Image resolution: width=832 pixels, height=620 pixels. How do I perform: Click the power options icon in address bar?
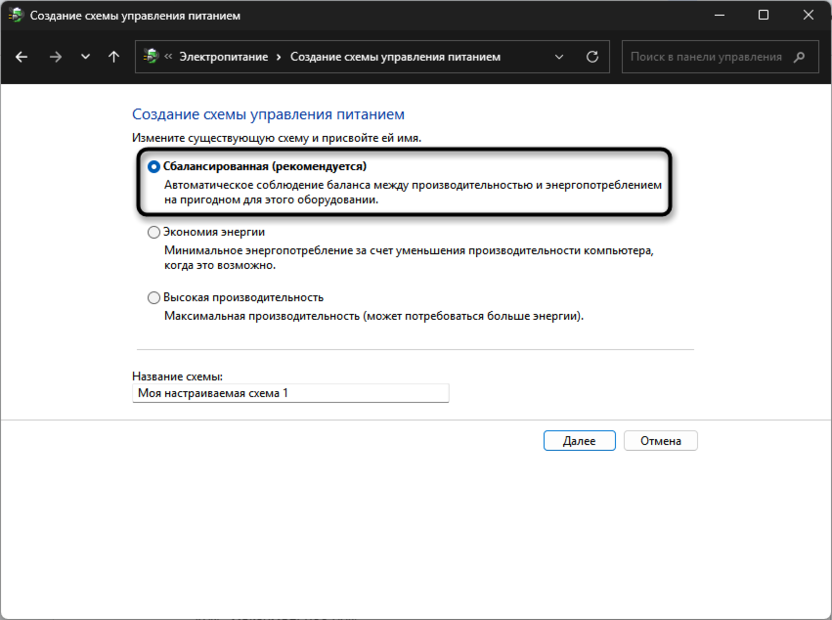151,57
